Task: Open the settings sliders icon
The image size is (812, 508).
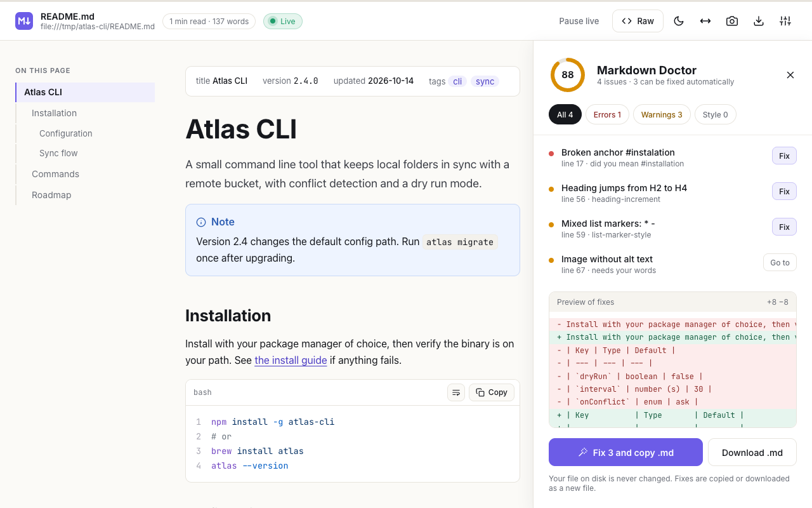Action: (785, 21)
